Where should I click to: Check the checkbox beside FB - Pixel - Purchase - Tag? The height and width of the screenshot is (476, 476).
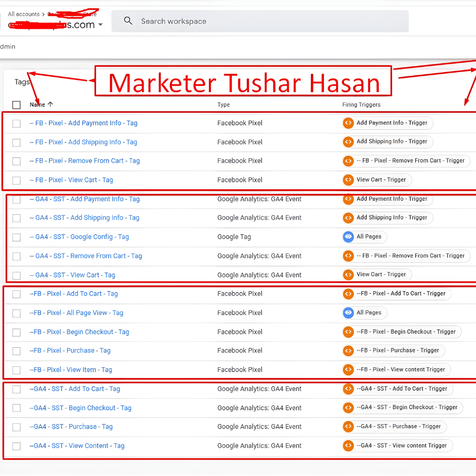tap(16, 351)
